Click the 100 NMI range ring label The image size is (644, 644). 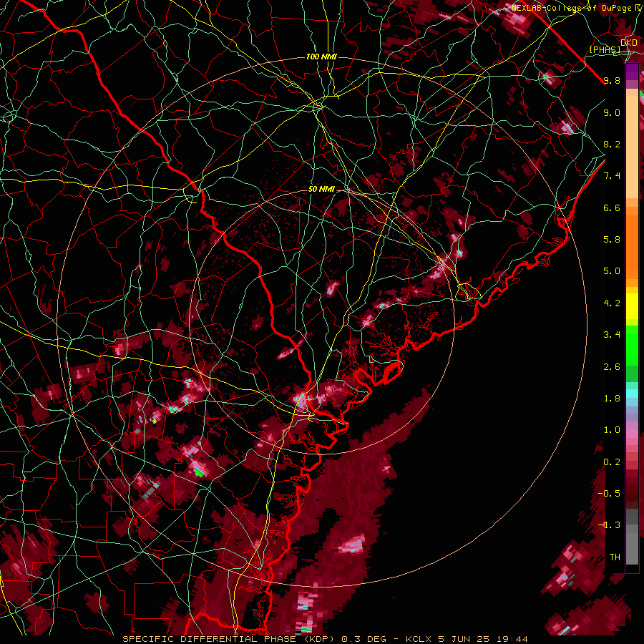[x=321, y=57]
